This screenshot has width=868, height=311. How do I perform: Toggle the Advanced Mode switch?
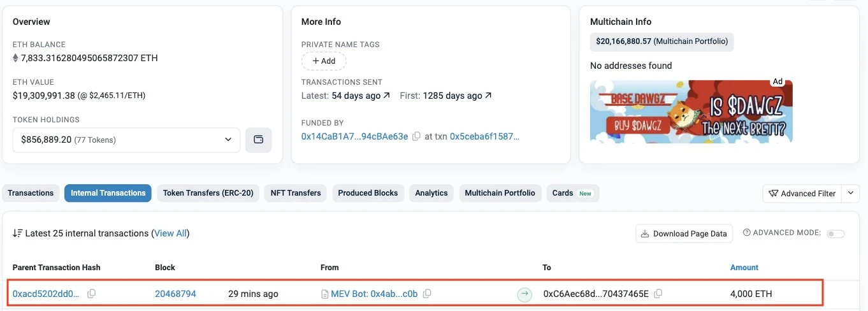[x=835, y=234]
